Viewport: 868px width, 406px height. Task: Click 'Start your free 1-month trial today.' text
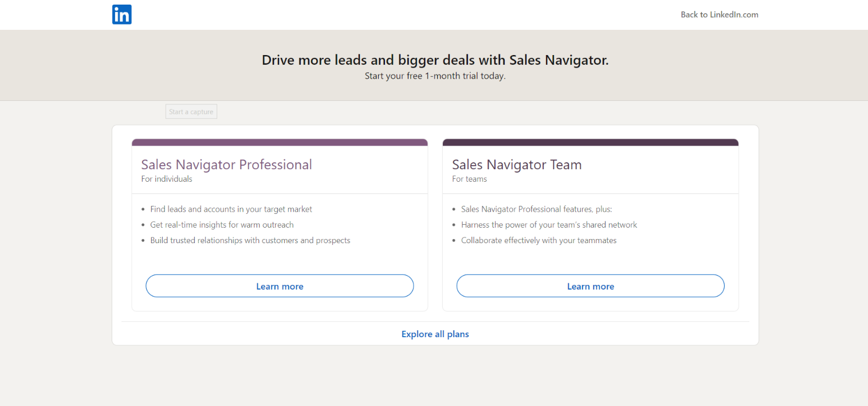pyautogui.click(x=435, y=76)
